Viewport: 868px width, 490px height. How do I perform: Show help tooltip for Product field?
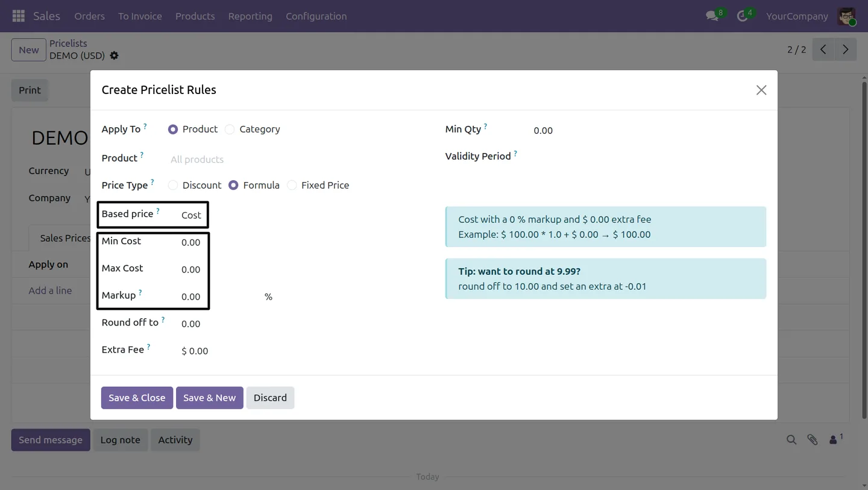(142, 155)
